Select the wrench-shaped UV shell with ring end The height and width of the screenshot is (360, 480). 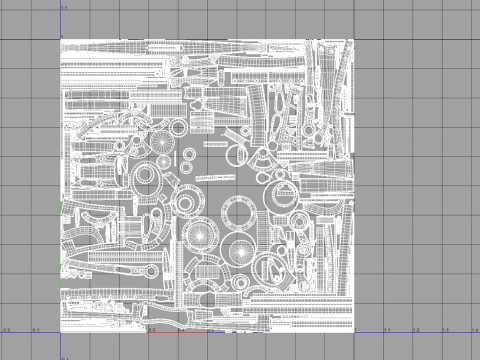112,267
